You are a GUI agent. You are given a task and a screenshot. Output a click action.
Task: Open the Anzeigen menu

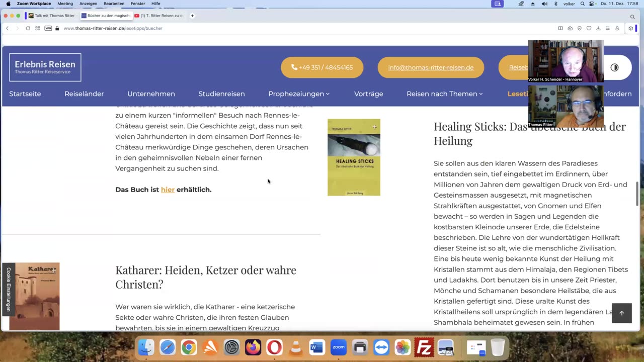pos(88,4)
